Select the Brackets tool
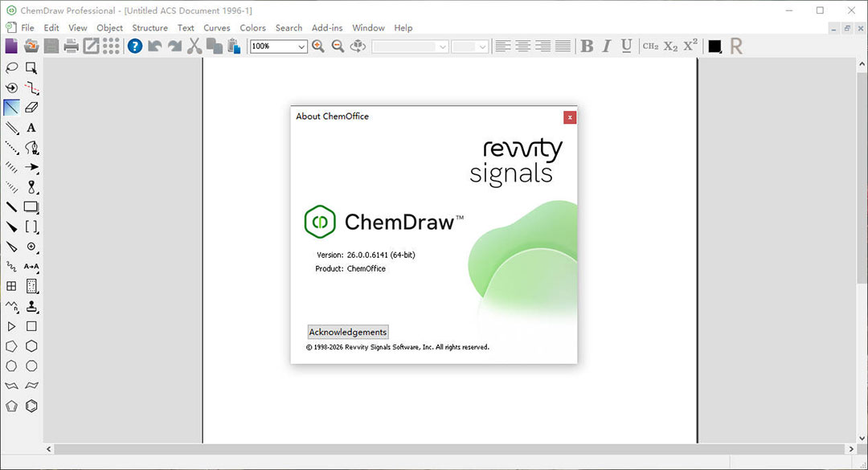 (x=31, y=227)
